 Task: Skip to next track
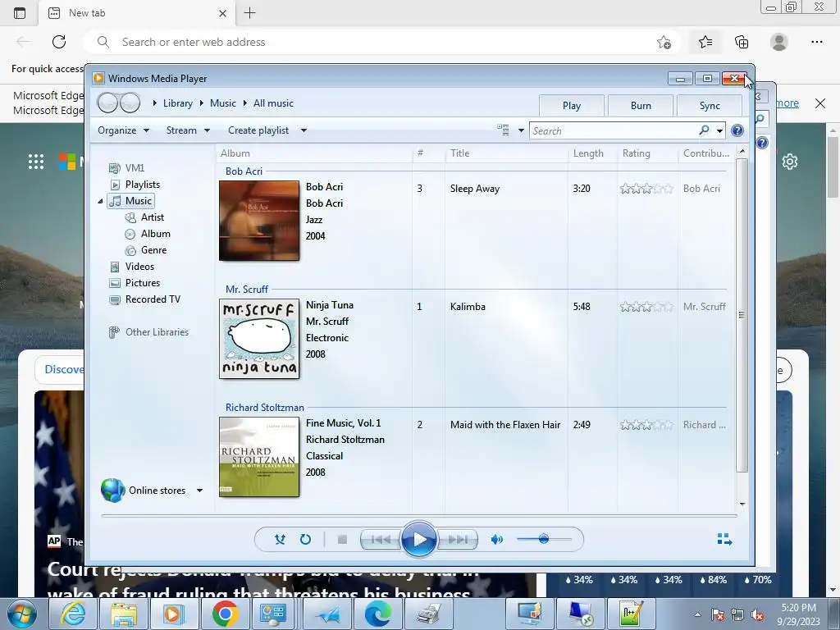[457, 540]
